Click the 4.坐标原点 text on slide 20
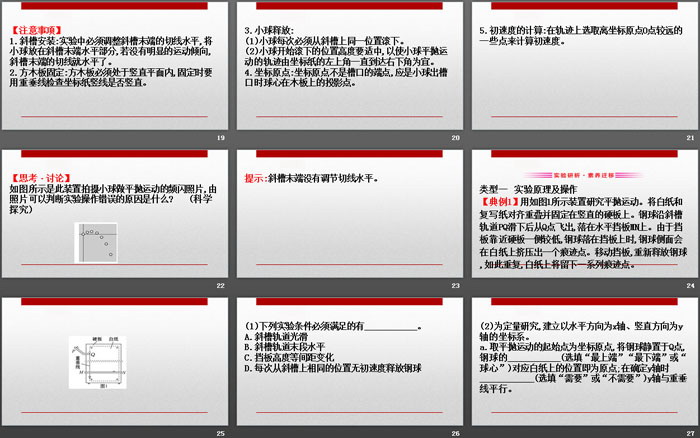The width and height of the screenshot is (700, 438). 346,78
